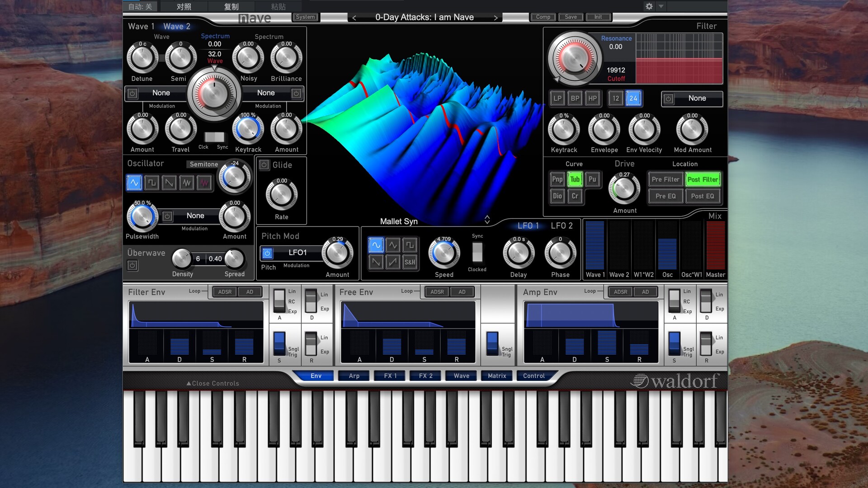
Task: Select 24 dB filter slope
Action: pyautogui.click(x=633, y=98)
